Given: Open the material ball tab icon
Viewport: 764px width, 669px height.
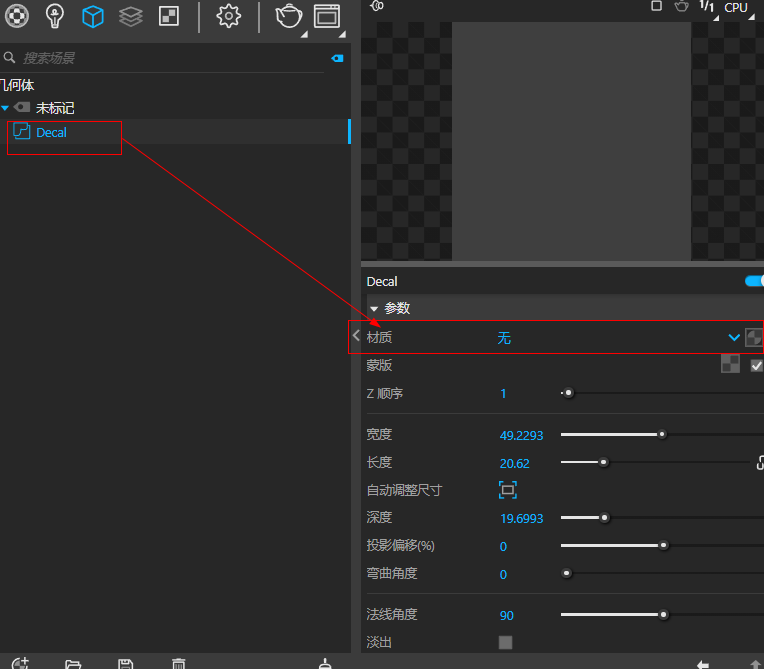Looking at the screenshot, I should 18,16.
